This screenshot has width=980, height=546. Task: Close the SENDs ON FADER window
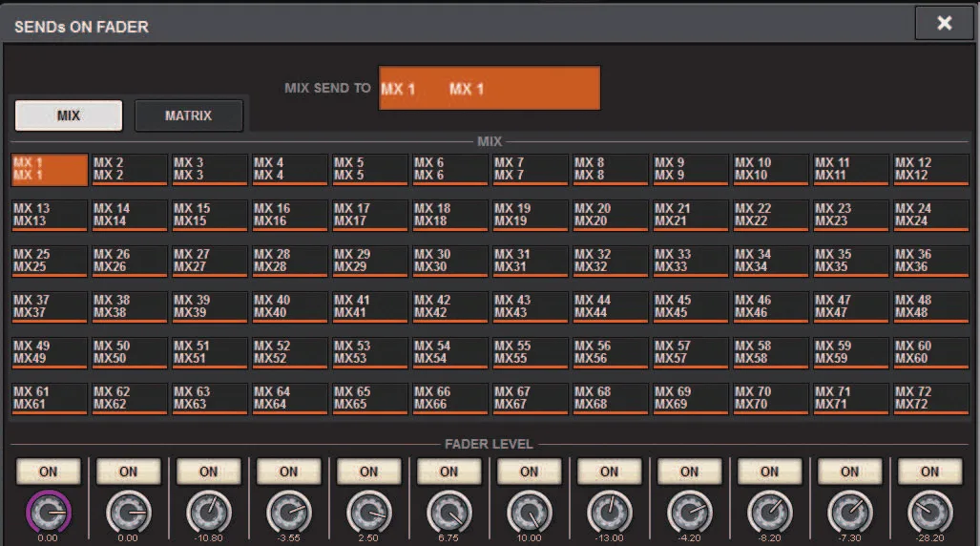(945, 24)
